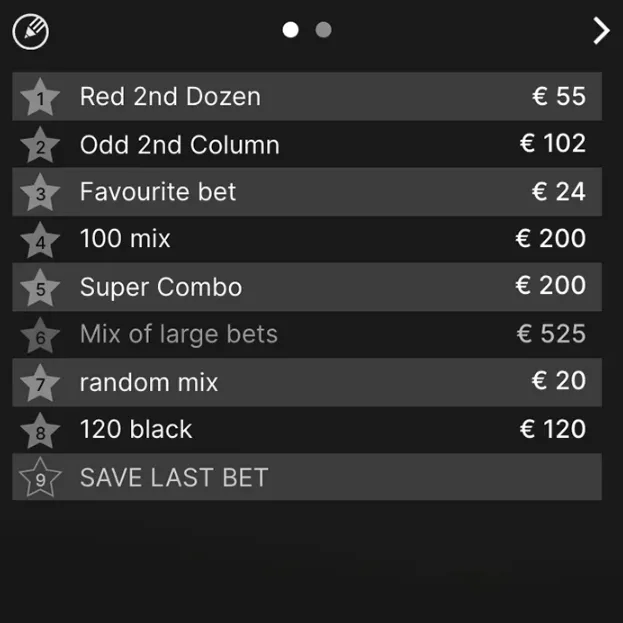Select the Red 2nd Dozen favourite bet
The height and width of the screenshot is (623, 623).
(307, 97)
